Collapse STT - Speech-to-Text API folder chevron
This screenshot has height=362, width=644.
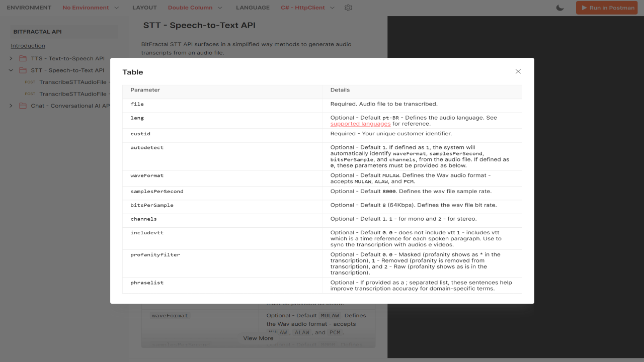click(x=11, y=70)
